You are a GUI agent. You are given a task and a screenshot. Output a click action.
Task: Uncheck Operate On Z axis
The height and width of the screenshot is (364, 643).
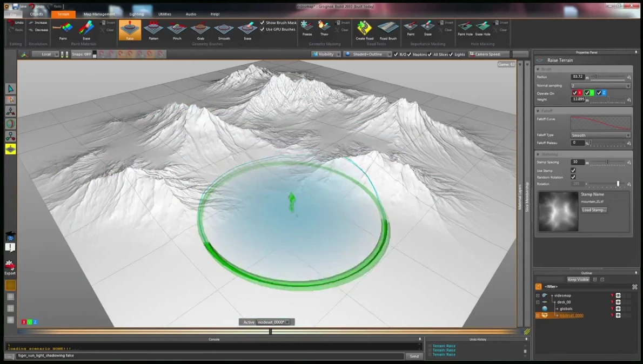599,93
